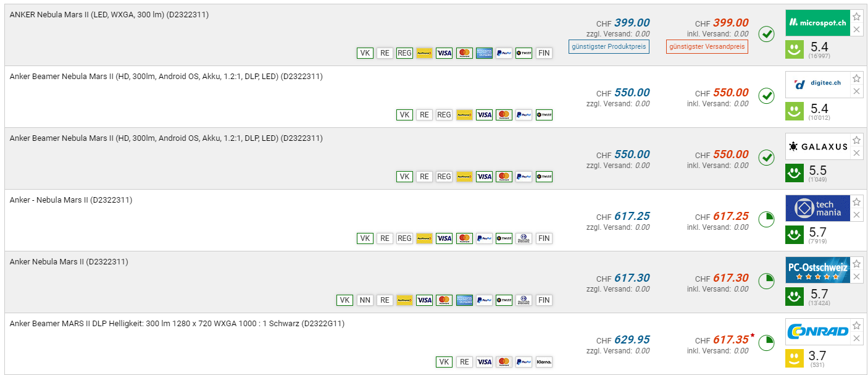Click the TWINT payment icon in the Galaxus offer
This screenshot has height=375, width=868.
[544, 177]
